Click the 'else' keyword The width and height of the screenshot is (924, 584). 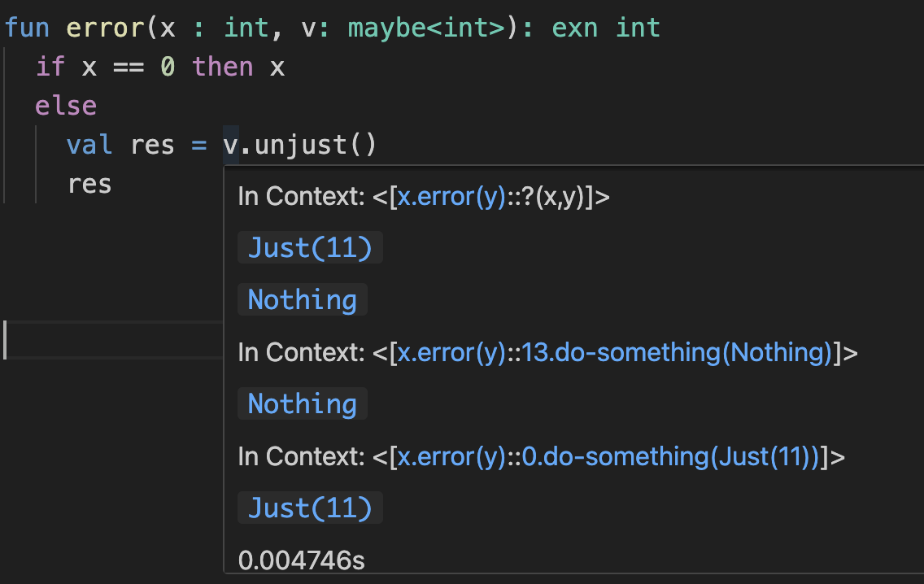[x=66, y=107]
